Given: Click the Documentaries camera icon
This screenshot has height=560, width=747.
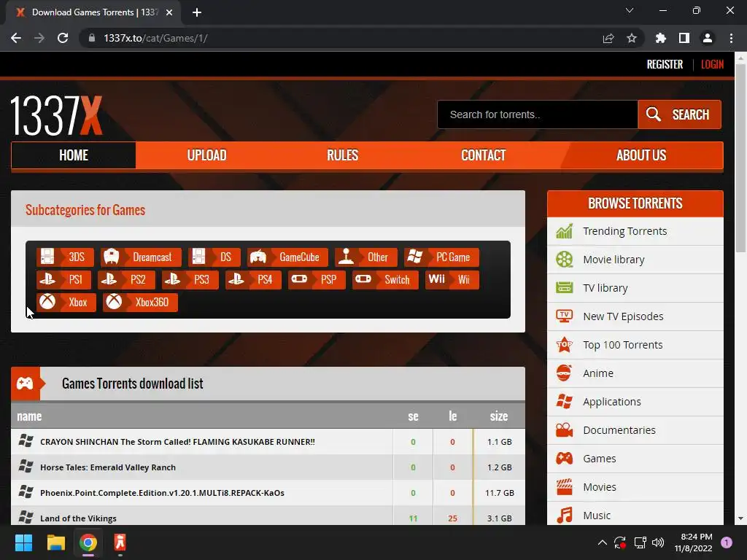Looking at the screenshot, I should click(x=565, y=430).
